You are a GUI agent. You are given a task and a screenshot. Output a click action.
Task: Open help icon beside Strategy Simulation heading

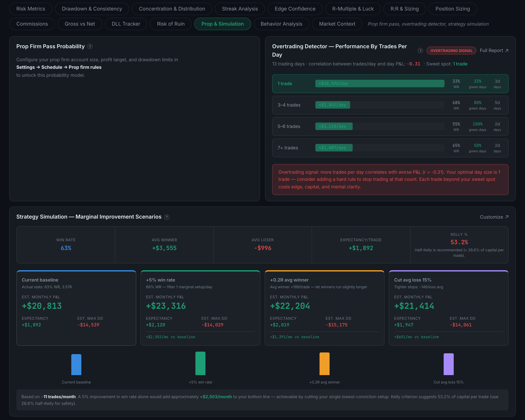[x=166, y=217]
